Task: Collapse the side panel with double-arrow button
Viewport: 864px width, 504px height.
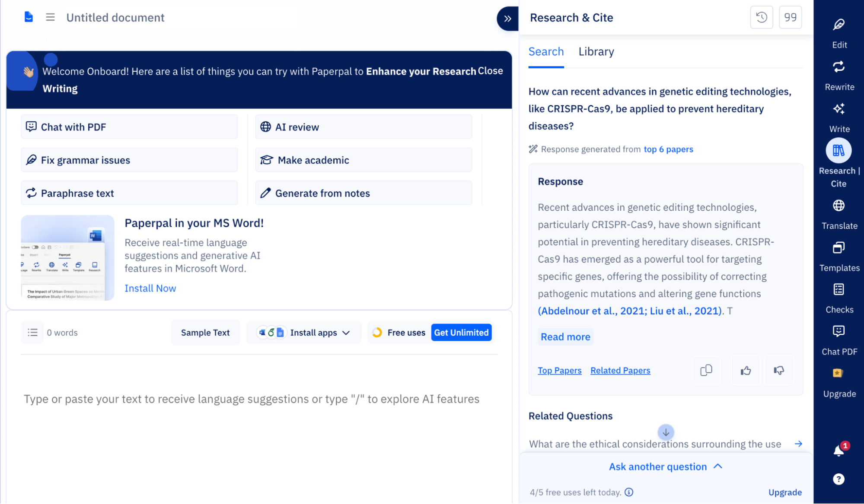Action: [x=507, y=18]
